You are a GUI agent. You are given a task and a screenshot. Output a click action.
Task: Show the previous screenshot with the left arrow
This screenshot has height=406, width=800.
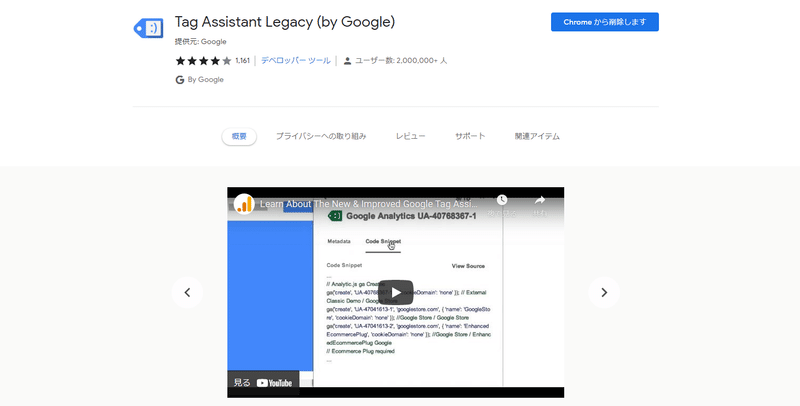(x=187, y=292)
